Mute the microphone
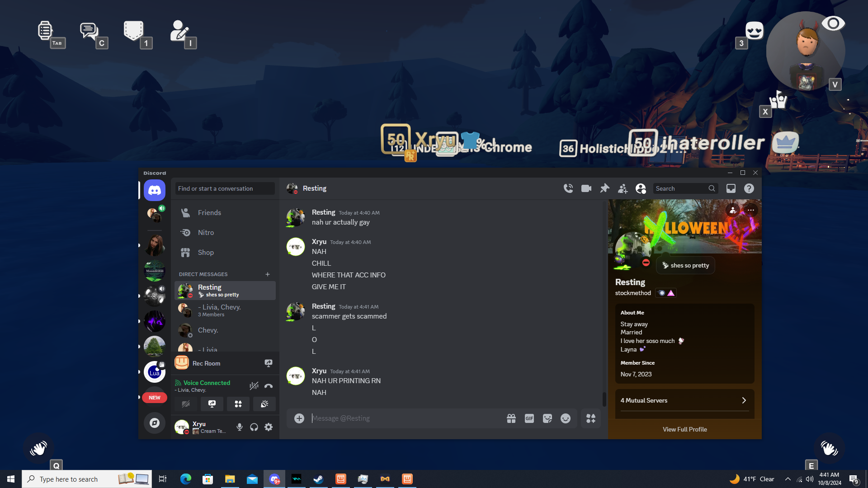 (240, 427)
